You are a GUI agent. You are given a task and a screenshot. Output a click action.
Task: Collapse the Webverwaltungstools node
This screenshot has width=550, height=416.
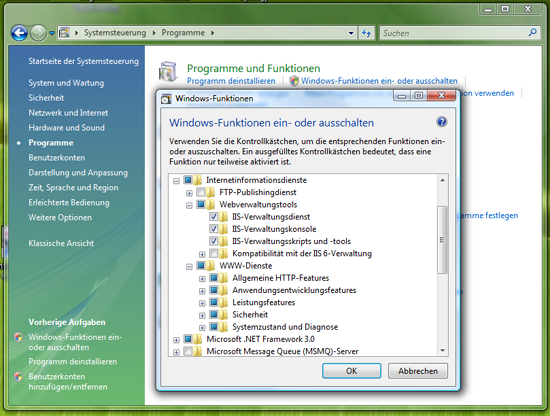(x=189, y=206)
